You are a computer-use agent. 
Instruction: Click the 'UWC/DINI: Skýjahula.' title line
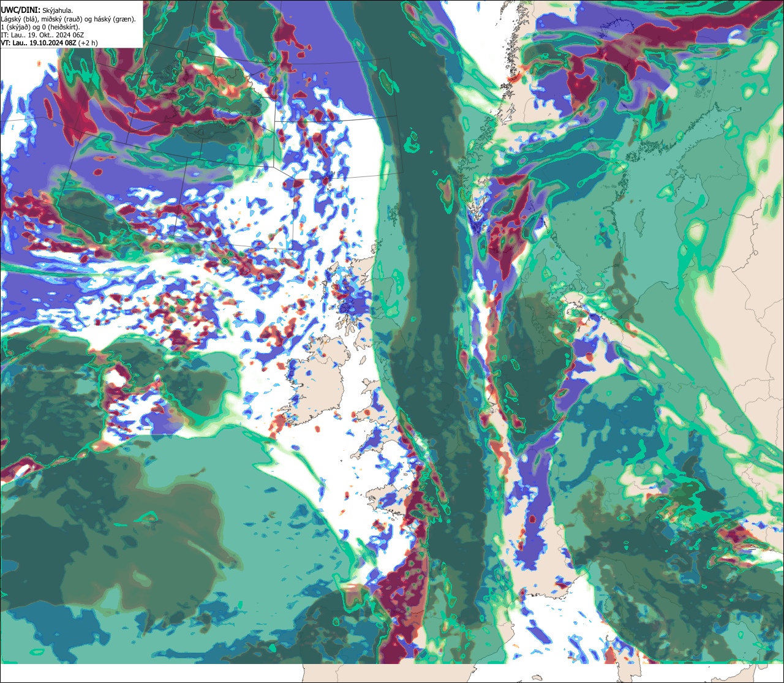click(x=37, y=10)
